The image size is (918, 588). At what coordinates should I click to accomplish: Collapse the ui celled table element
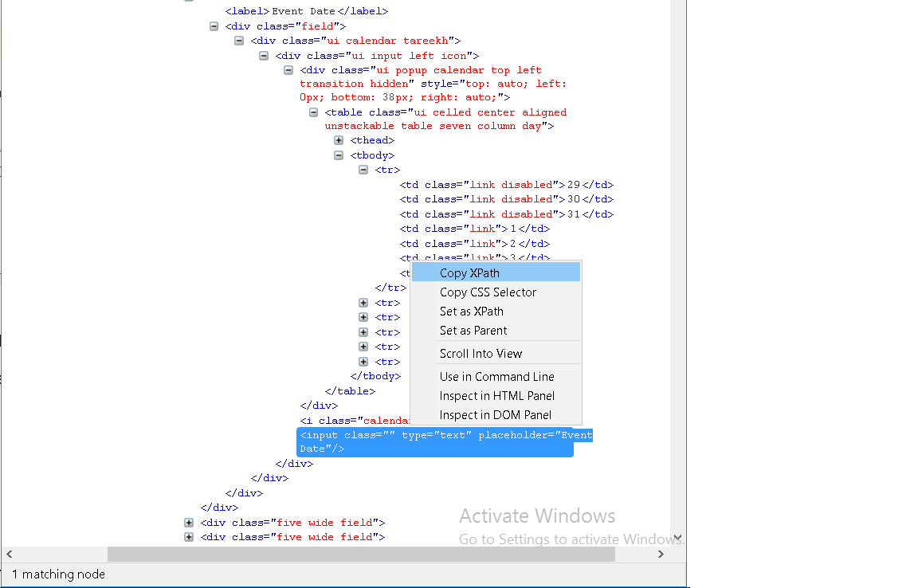tap(313, 112)
